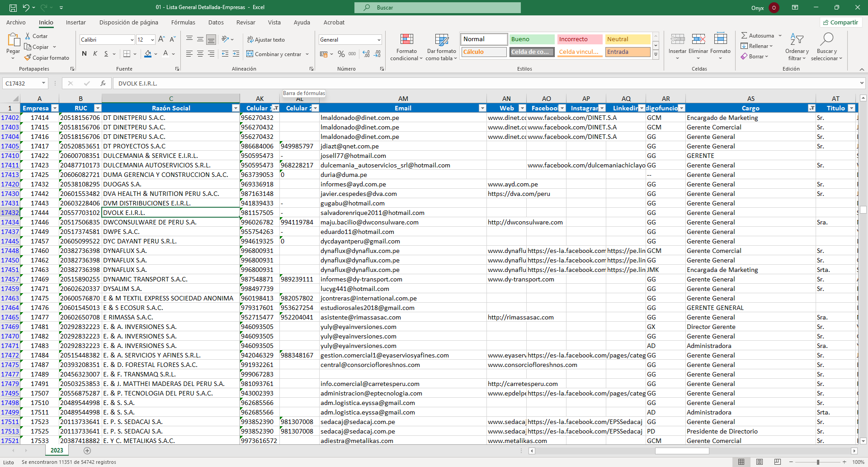The height and width of the screenshot is (467, 868).
Task: Increase font size with larger A icon
Action: click(161, 39)
